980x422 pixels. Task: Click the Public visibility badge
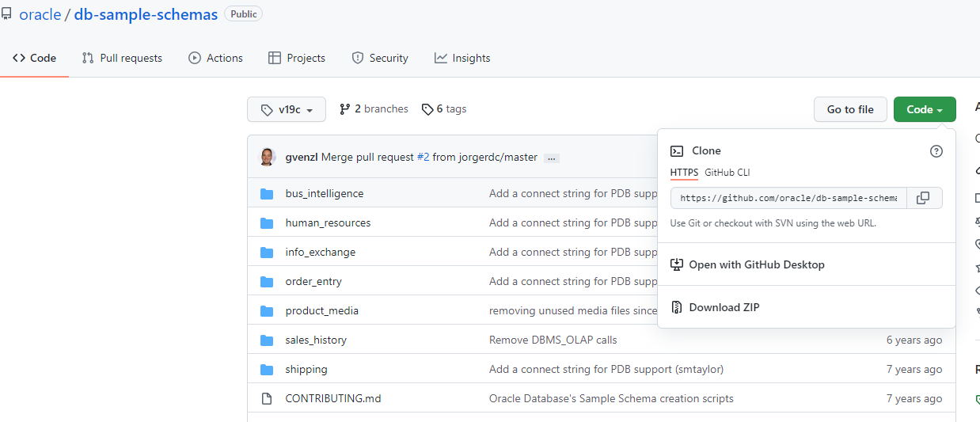pos(244,14)
